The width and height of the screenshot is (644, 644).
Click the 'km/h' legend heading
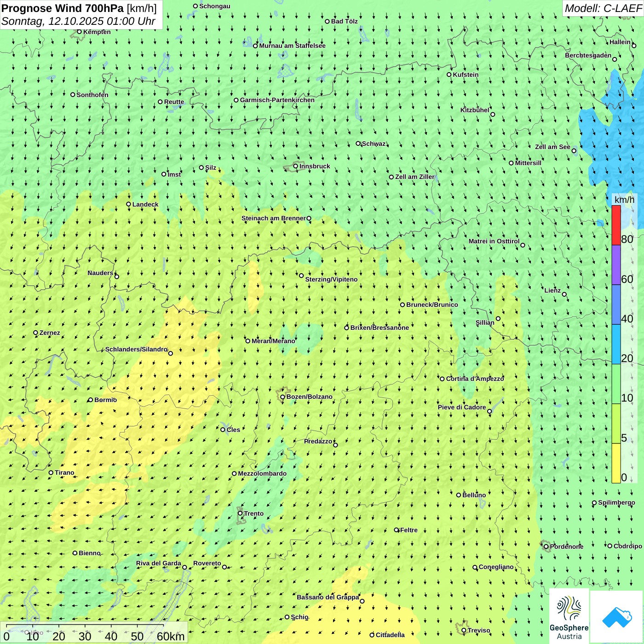coord(624,199)
